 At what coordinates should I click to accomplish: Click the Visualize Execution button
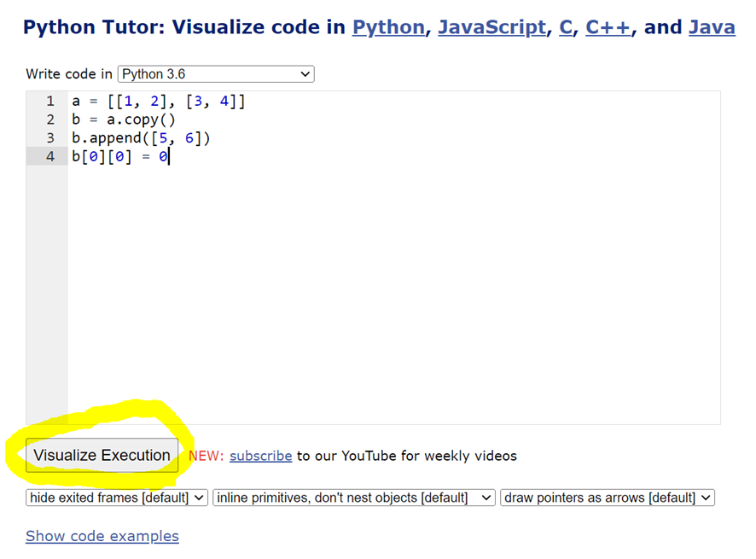(102, 455)
